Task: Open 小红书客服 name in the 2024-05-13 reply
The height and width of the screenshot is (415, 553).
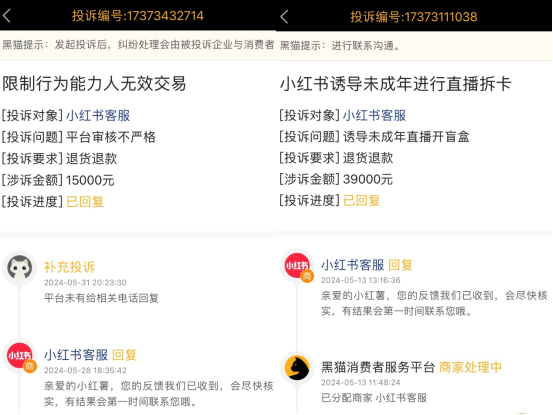Action: pos(352,265)
